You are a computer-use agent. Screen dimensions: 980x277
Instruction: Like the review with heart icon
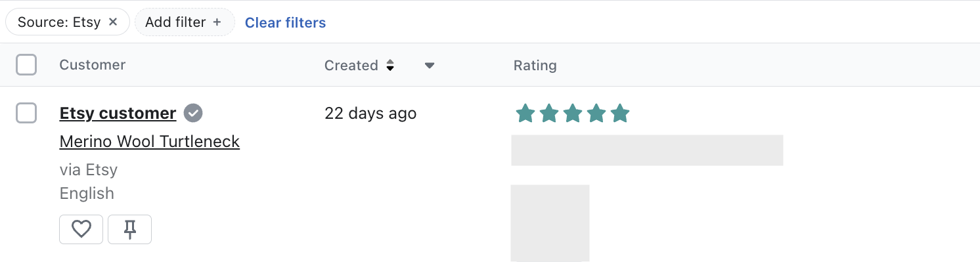pos(81,229)
